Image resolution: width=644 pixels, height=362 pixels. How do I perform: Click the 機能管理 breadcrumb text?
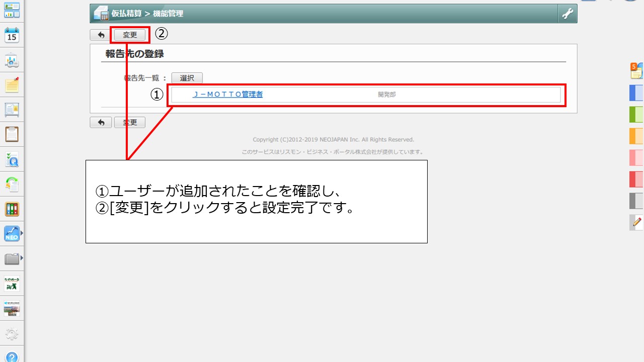pyautogui.click(x=168, y=14)
